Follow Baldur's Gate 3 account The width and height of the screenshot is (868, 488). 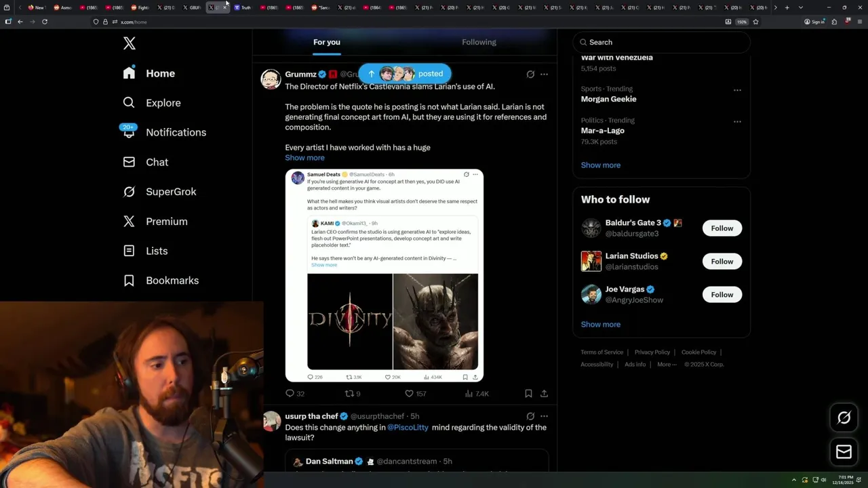click(722, 228)
